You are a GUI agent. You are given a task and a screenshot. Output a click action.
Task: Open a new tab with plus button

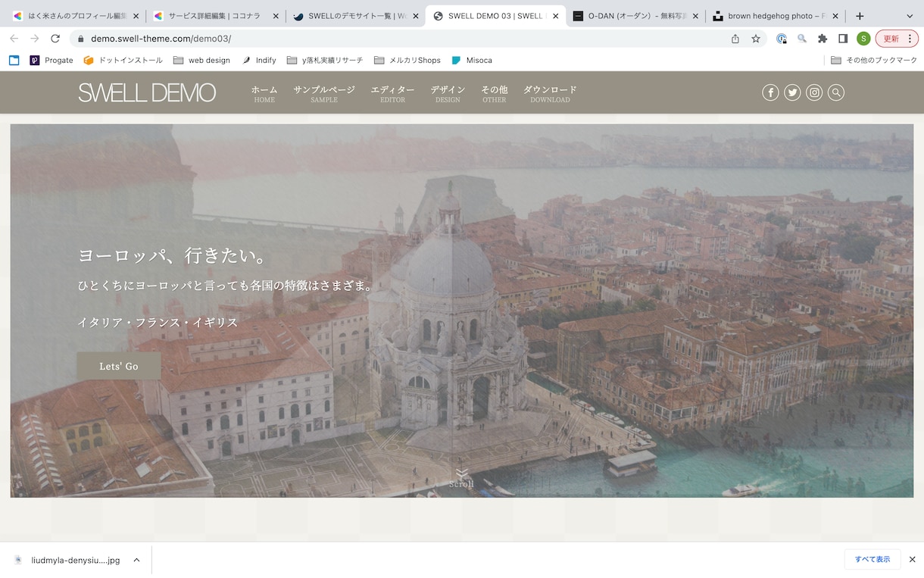(x=860, y=16)
